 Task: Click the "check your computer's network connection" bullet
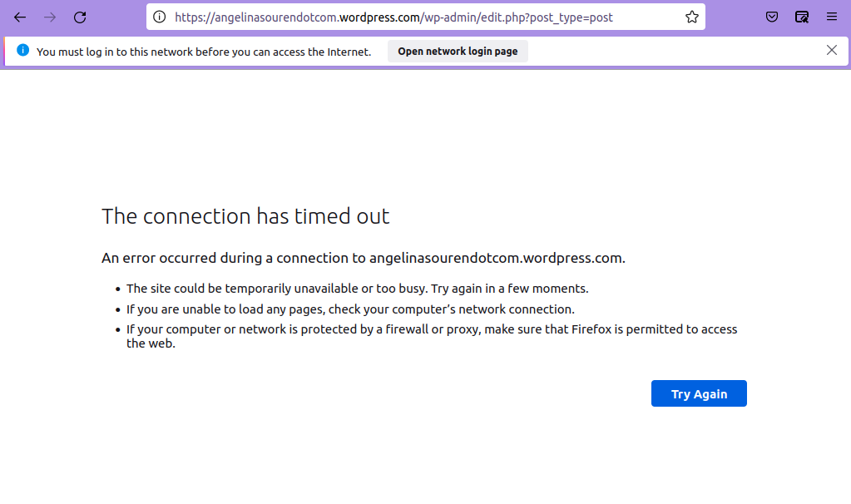click(350, 309)
